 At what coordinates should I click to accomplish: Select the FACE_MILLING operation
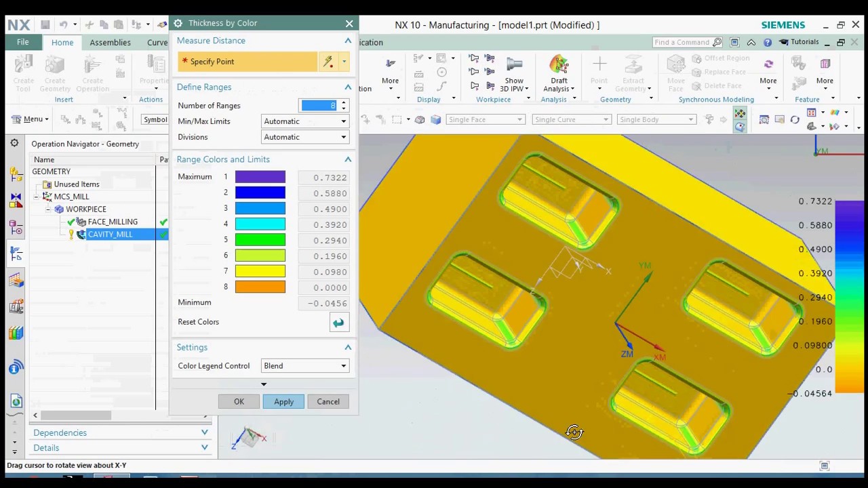[x=113, y=222]
